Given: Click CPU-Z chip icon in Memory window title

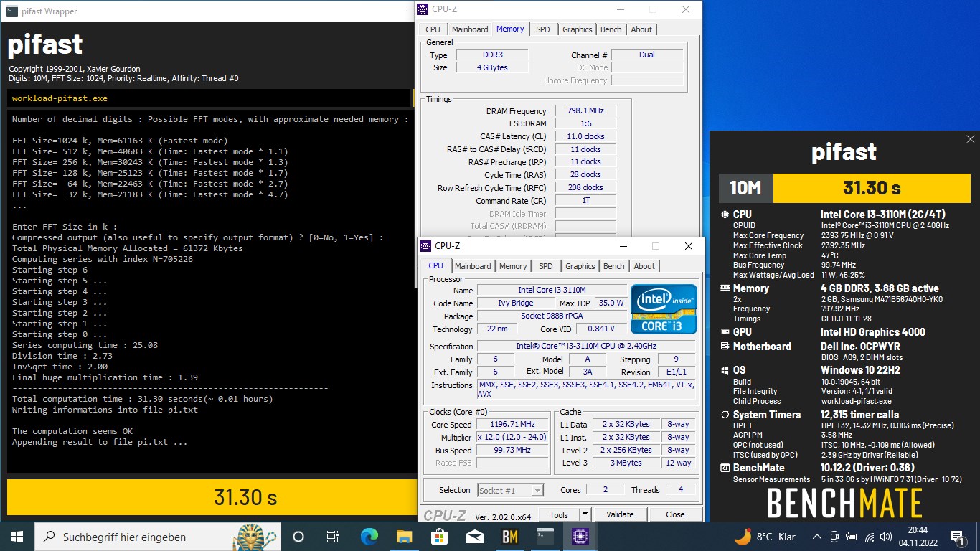Looking at the screenshot, I should 423,9.
